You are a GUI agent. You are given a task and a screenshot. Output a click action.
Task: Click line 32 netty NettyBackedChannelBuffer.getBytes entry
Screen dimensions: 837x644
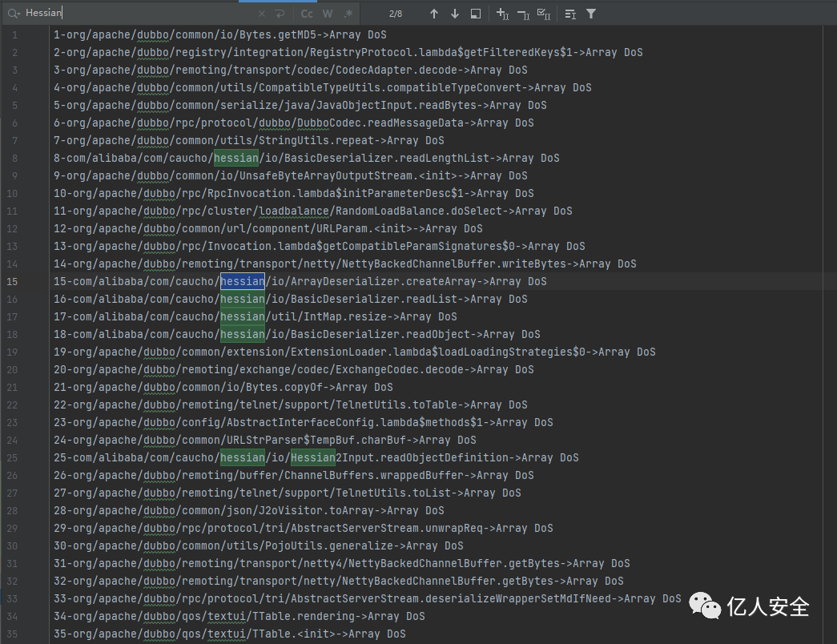click(339, 581)
